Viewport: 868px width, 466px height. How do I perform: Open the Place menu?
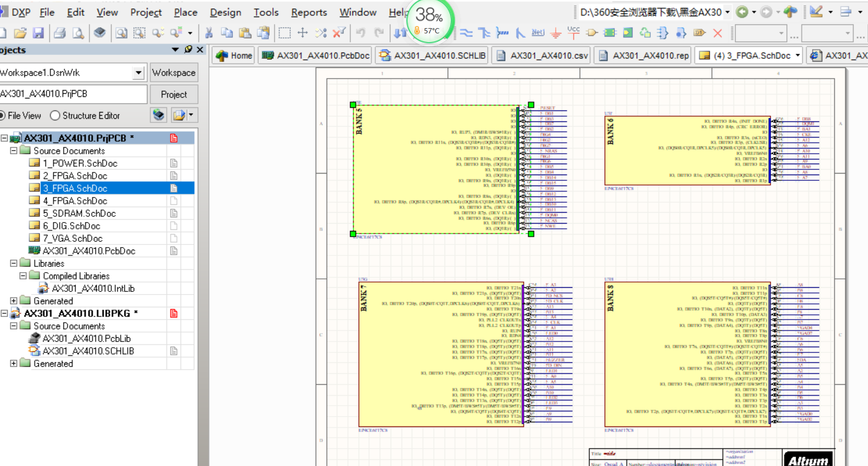(x=185, y=12)
